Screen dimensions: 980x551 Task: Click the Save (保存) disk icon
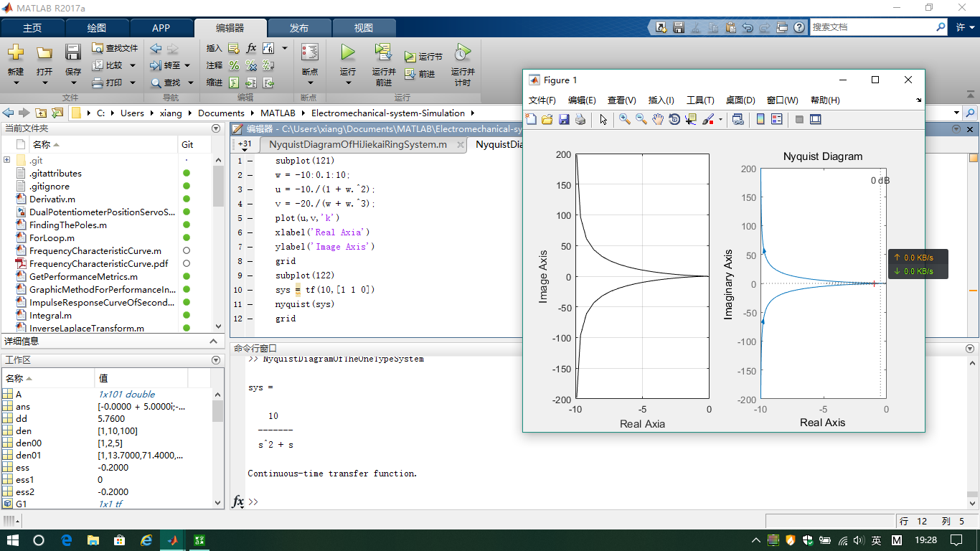[x=73, y=52]
